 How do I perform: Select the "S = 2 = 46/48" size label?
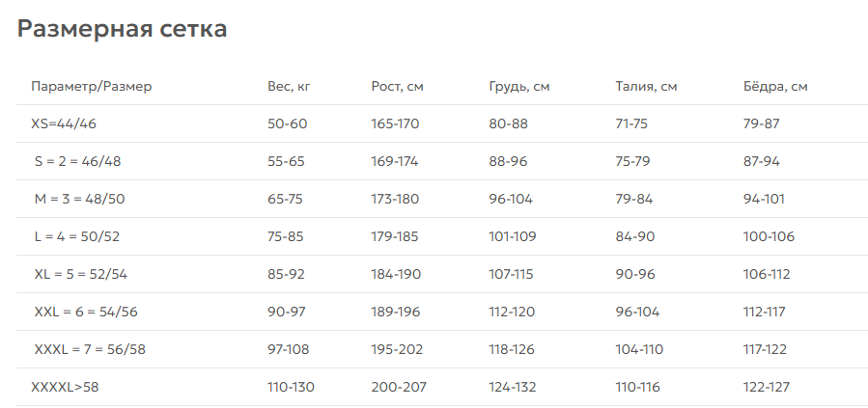(x=77, y=161)
